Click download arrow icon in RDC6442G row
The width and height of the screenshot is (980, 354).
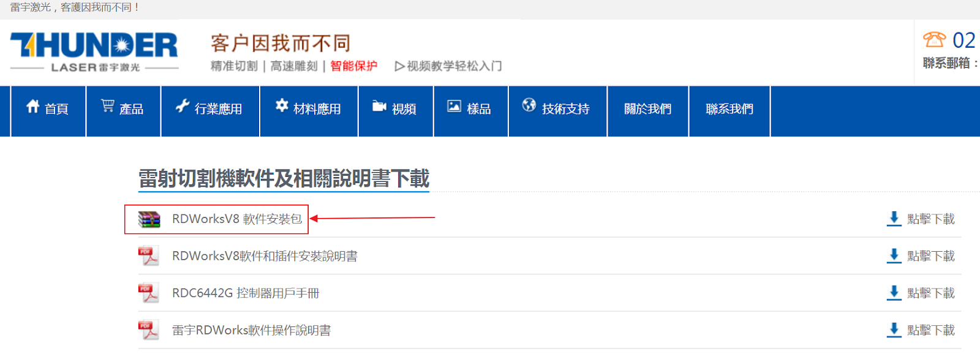click(x=894, y=293)
